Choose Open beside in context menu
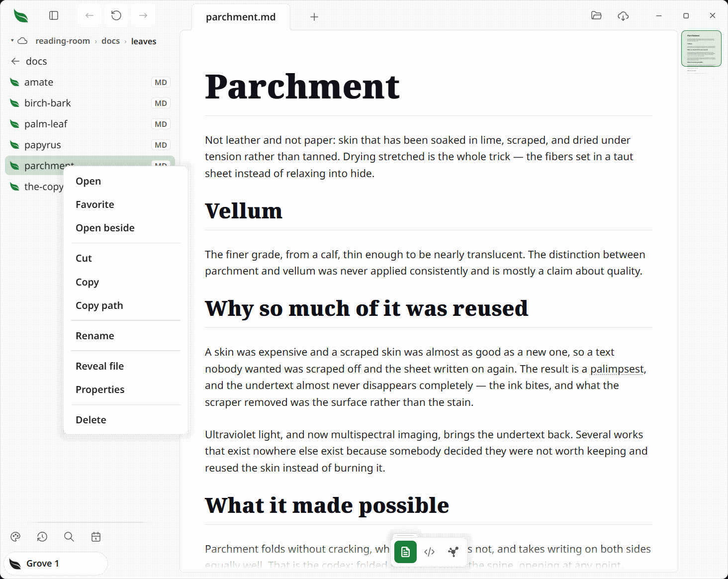The image size is (728, 579). 126,228
